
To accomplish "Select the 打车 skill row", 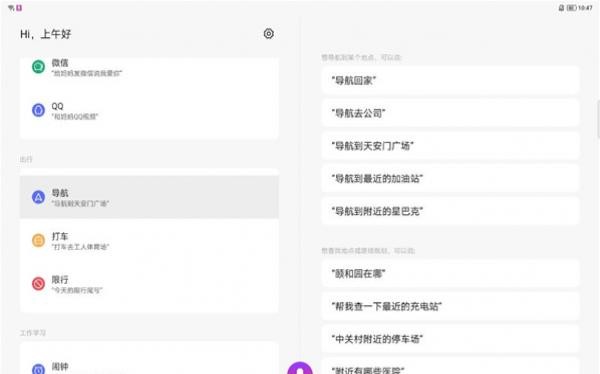I will [149, 240].
